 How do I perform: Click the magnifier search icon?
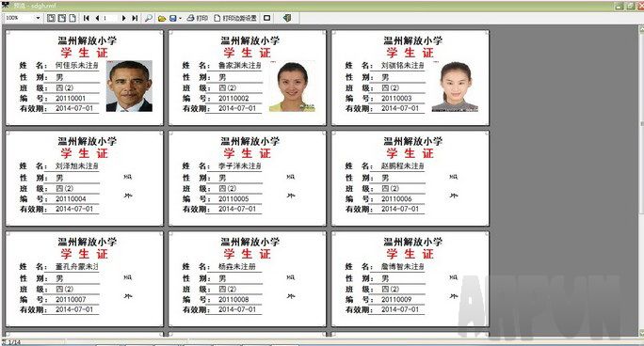(148, 18)
